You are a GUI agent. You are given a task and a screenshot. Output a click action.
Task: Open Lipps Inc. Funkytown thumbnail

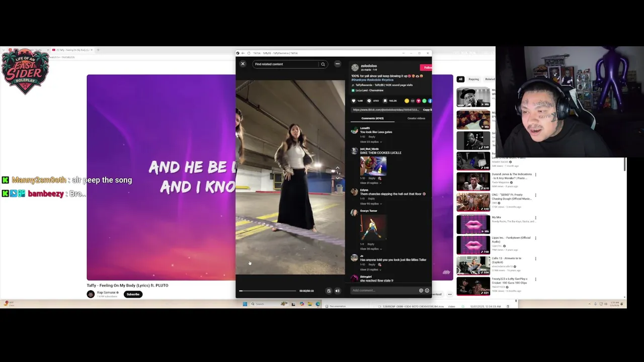pos(473,245)
